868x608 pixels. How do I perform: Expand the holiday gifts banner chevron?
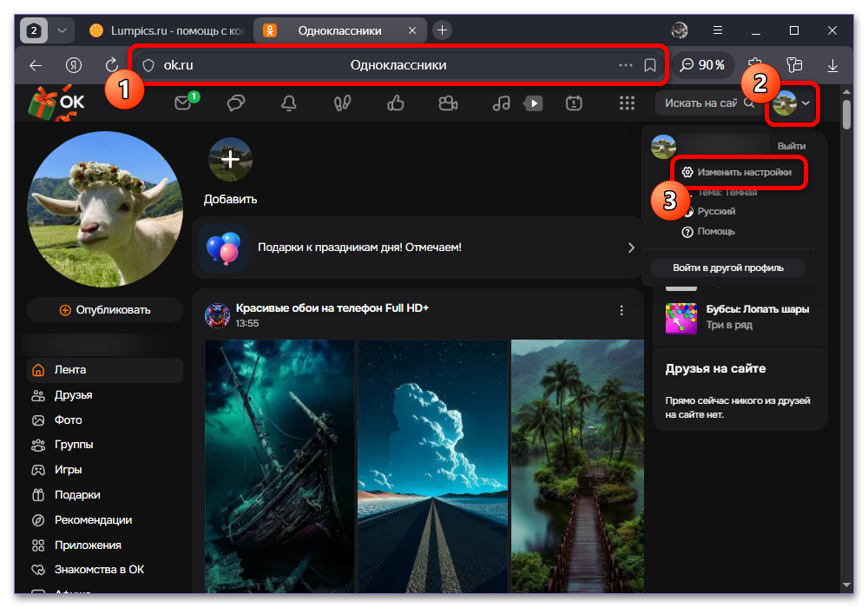(x=631, y=248)
